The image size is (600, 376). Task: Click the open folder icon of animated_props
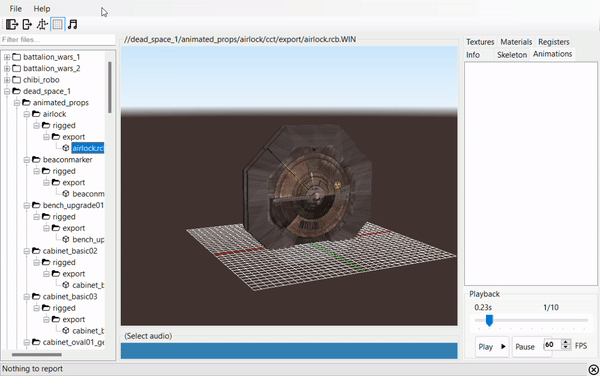(26, 103)
